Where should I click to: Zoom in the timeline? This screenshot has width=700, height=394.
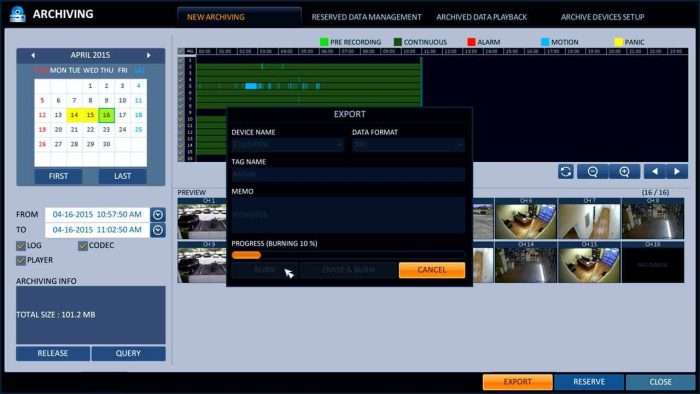point(624,172)
